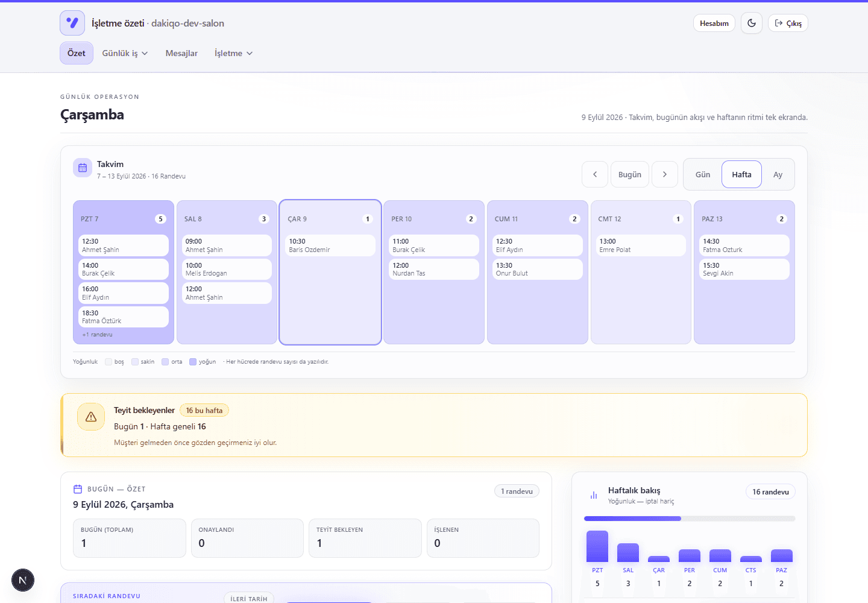Screen dimensions: 868x603
Task: Click the Haftalık bakış bar chart icon
Action: [594, 495]
